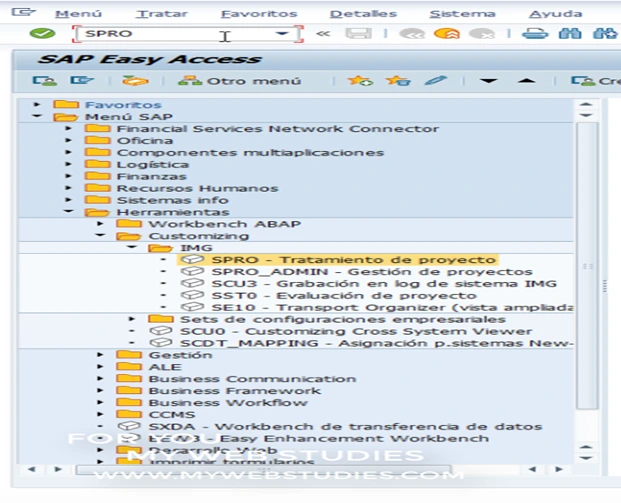
Task: Click the Business Framework folder icon
Action: 129,390
